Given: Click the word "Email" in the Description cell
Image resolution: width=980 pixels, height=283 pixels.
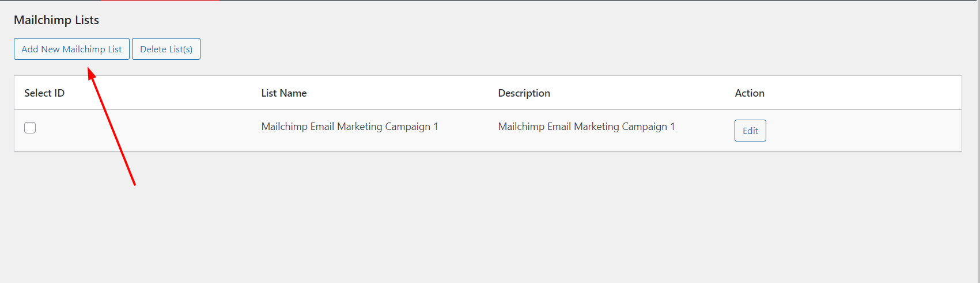Looking at the screenshot, I should point(559,127).
